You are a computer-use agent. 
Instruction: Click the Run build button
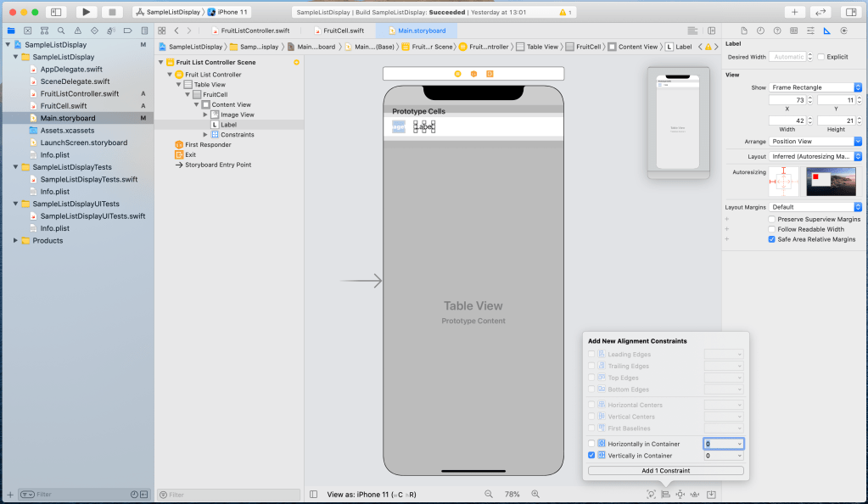click(x=86, y=12)
